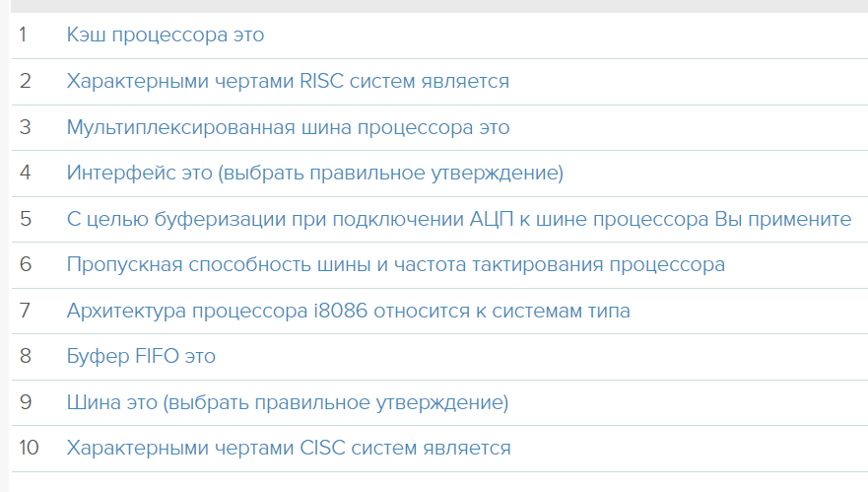Select row number 5 in the list
Image resolution: width=868 pixels, height=492 pixels.
[25, 219]
